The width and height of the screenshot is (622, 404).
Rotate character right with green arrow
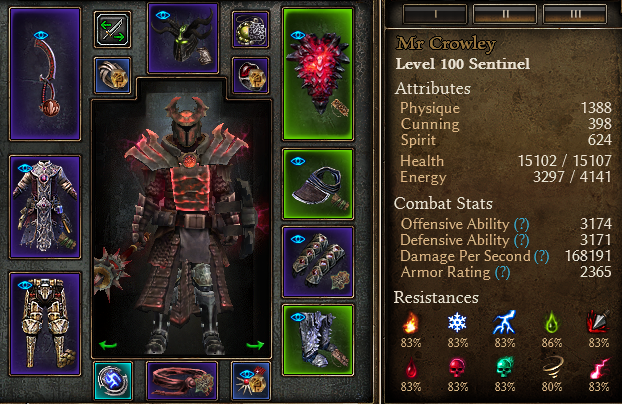pos(255,345)
